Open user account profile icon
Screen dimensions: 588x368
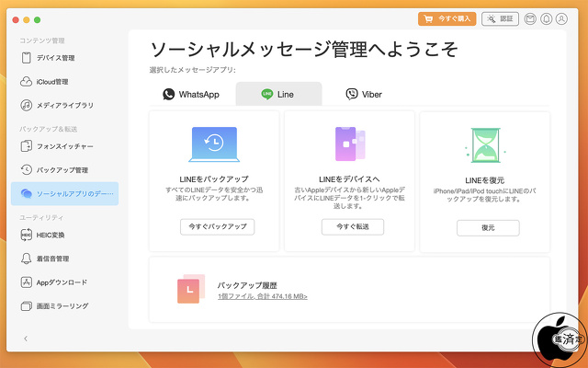point(562,18)
